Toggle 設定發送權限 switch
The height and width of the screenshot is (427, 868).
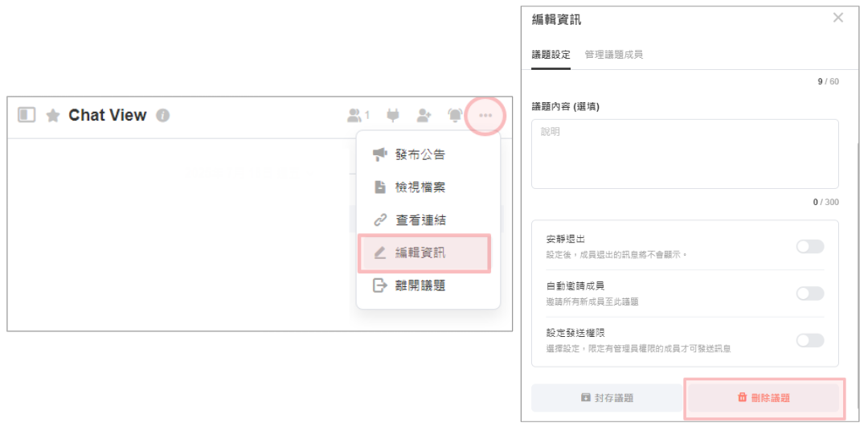click(x=809, y=340)
